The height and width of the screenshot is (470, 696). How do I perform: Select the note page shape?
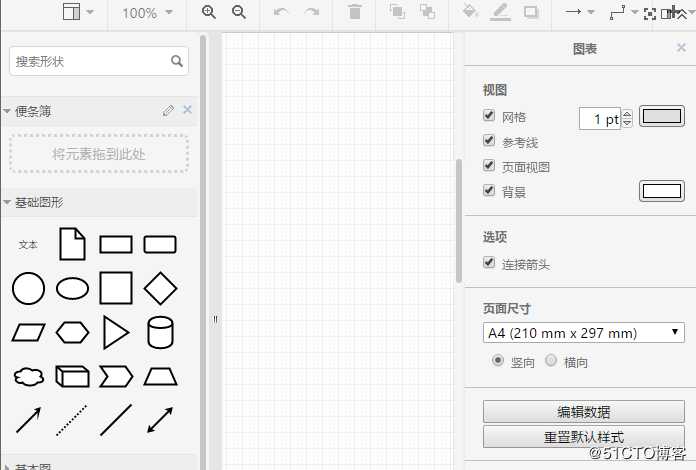click(72, 244)
